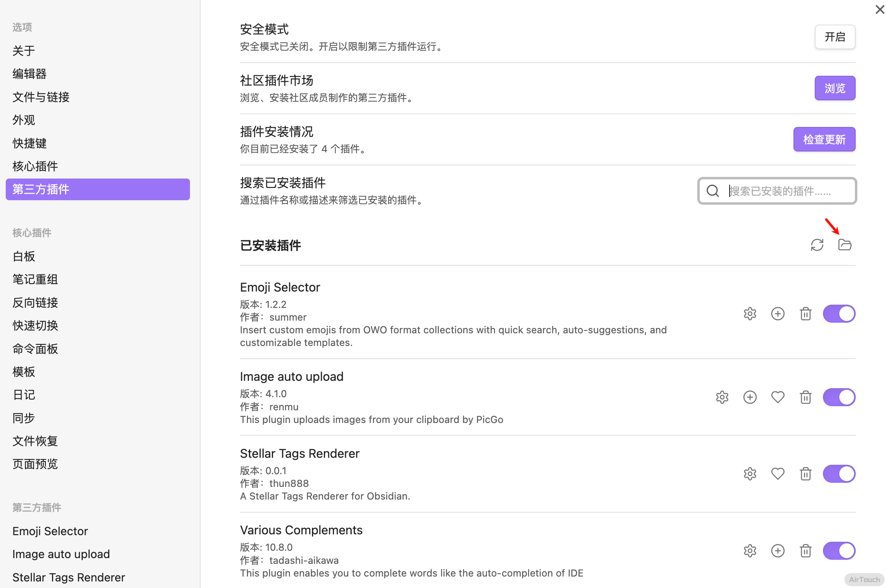Open the plugins folder icon
The image size is (886, 588).
[x=844, y=245]
